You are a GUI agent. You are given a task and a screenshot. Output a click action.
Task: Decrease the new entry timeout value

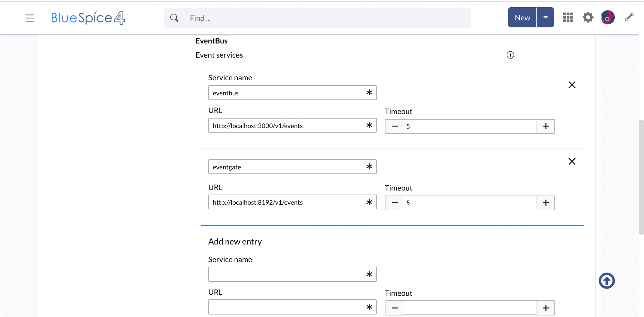coord(394,308)
